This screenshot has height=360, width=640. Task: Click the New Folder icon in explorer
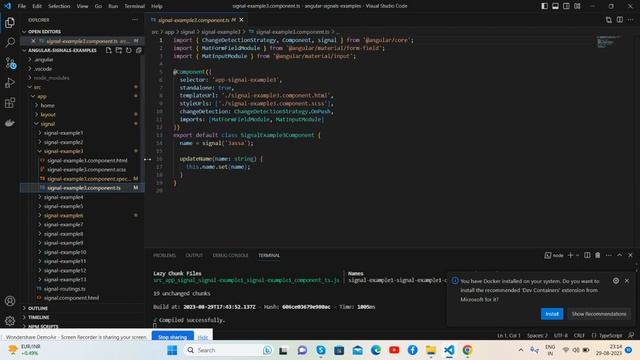coord(119,50)
